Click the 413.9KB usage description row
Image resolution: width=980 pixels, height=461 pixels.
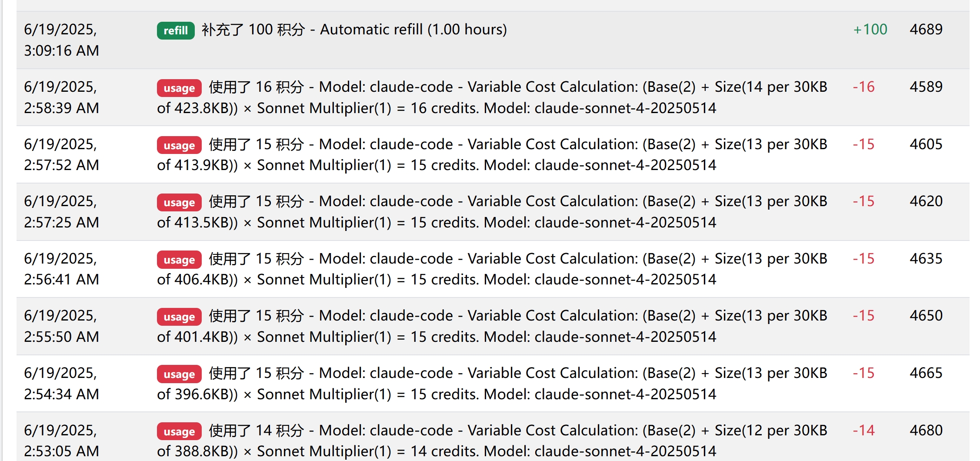(492, 154)
